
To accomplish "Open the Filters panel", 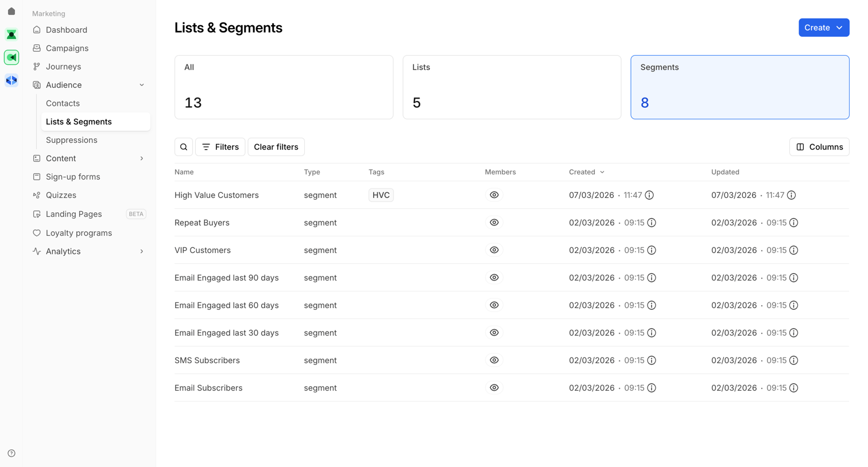I will (x=220, y=147).
